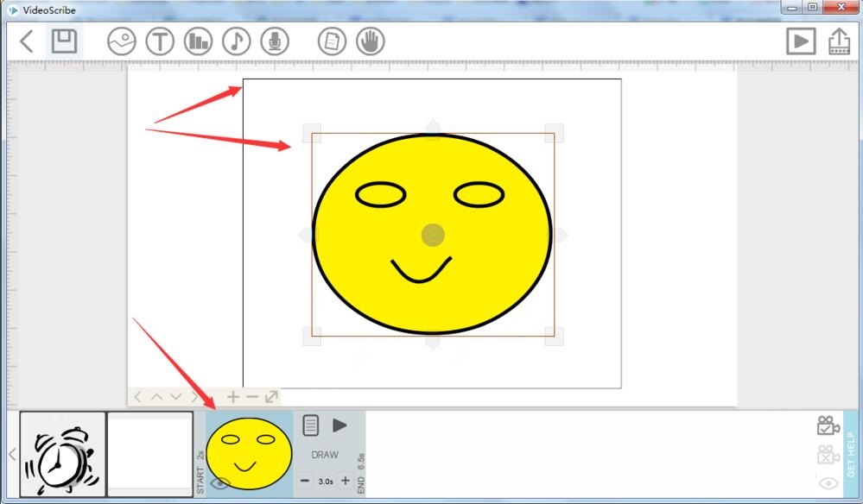Click the 3.0s draw duration value
The image size is (863, 504).
pos(326,482)
